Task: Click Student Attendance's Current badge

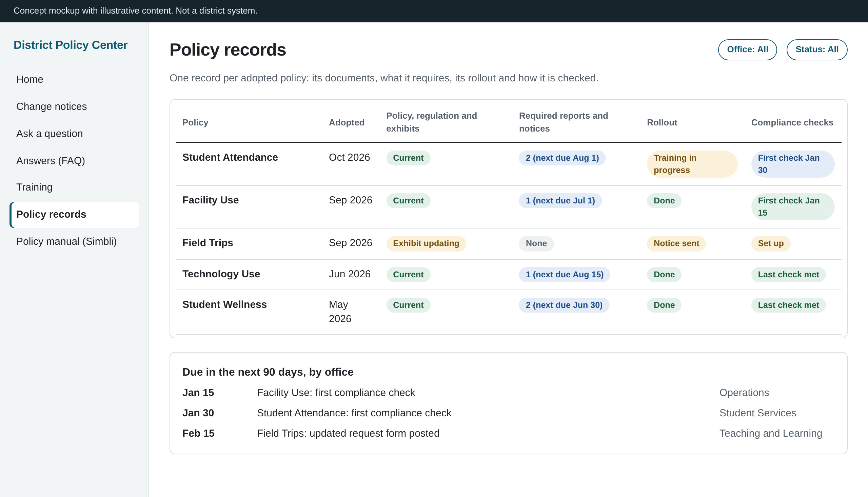Action: [408, 158]
